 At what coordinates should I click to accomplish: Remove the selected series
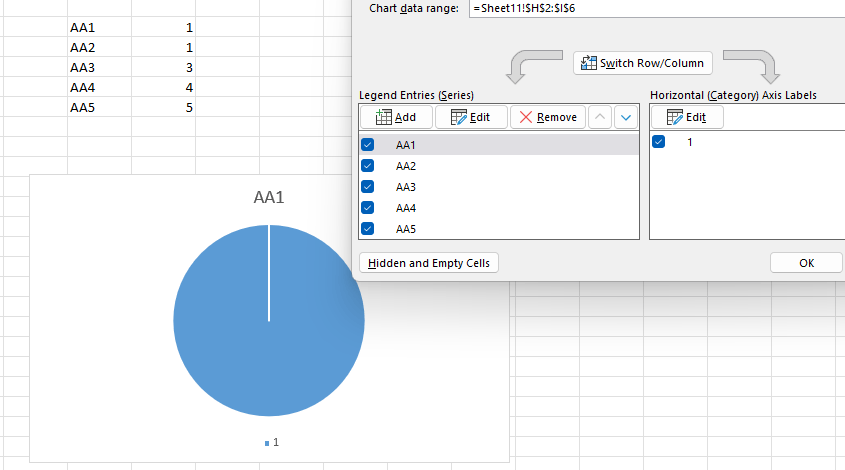pyautogui.click(x=548, y=117)
